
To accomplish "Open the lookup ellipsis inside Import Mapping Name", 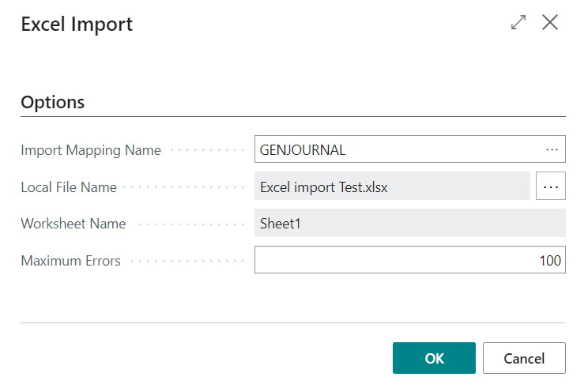I will [x=552, y=149].
